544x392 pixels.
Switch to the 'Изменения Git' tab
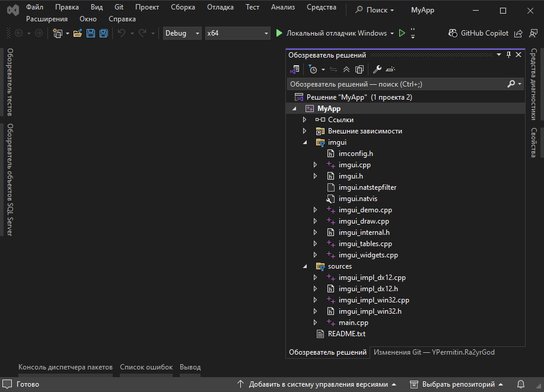tap(434, 352)
